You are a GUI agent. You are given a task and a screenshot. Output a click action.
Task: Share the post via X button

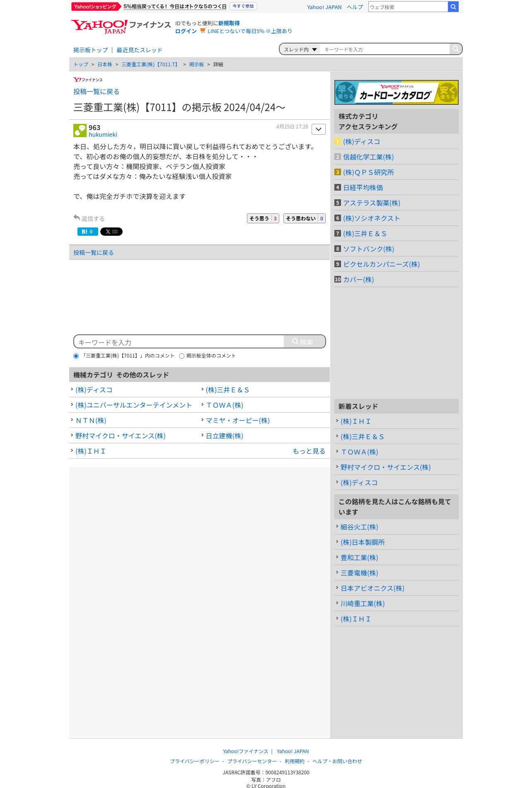coord(111,232)
